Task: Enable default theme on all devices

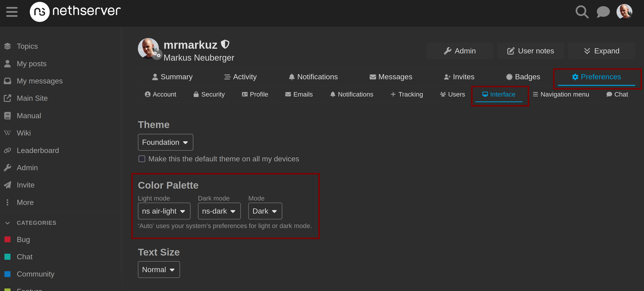Action: tap(142, 159)
